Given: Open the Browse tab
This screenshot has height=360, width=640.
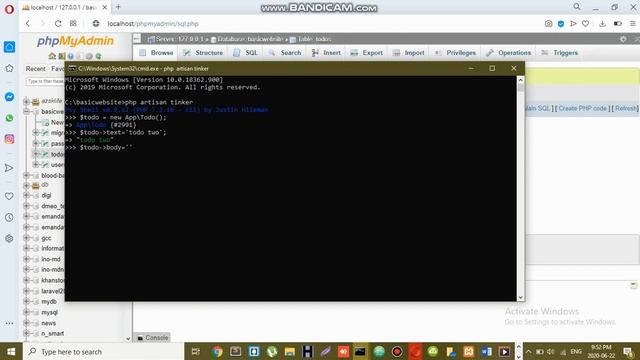Looking at the screenshot, I should [156, 53].
